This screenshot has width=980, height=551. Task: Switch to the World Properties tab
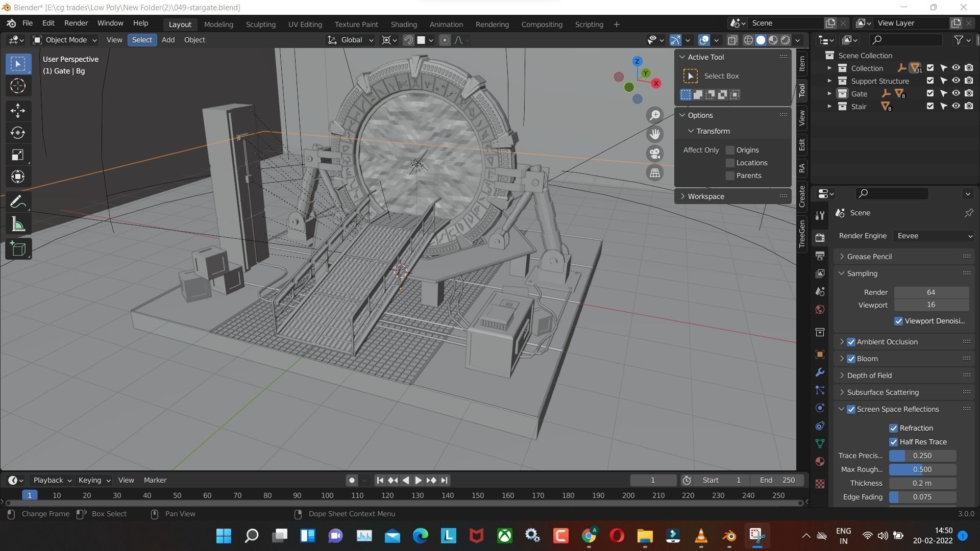[819, 309]
